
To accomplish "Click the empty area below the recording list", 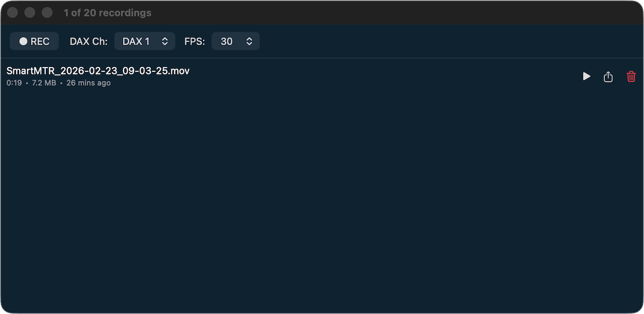I will pyautogui.click(x=322, y=204).
